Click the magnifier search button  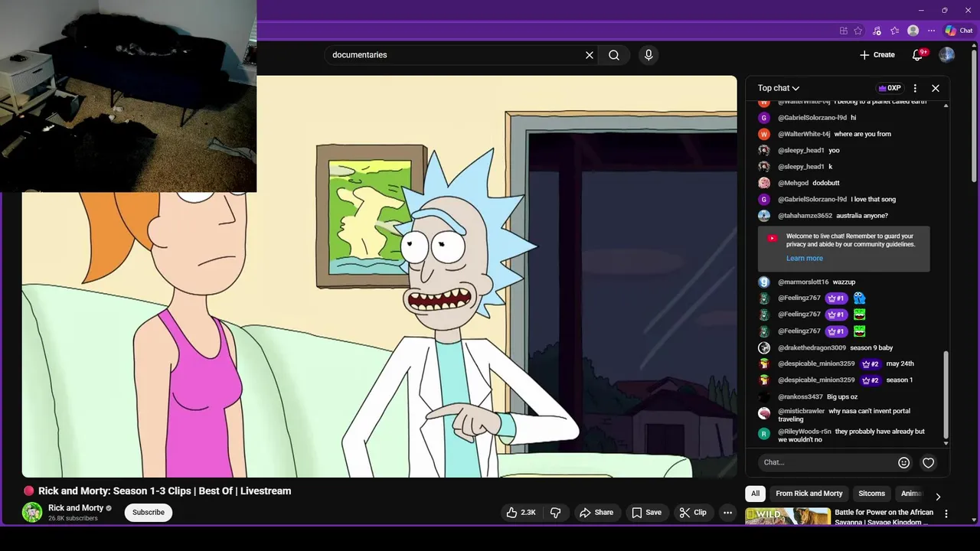pyautogui.click(x=614, y=55)
